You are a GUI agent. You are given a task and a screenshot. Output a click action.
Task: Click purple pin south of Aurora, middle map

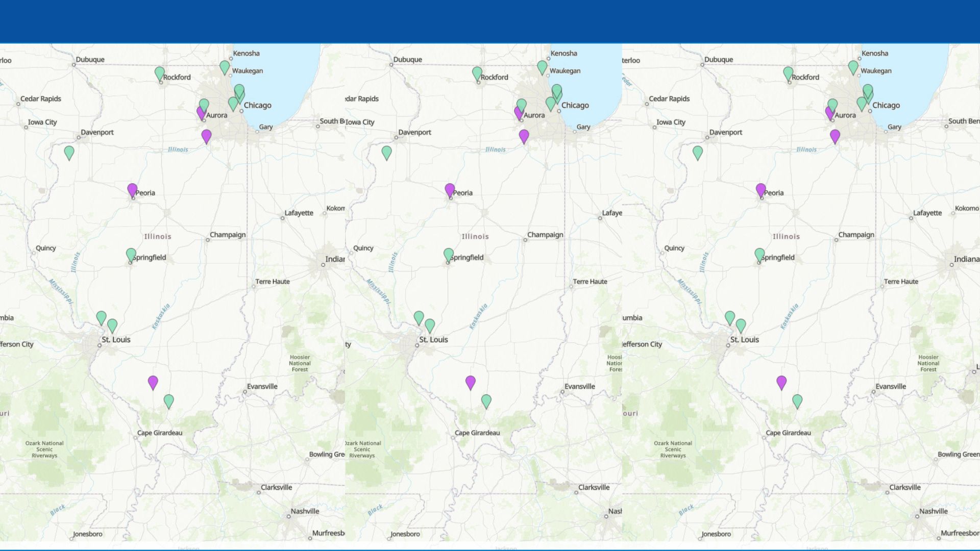pyautogui.click(x=524, y=136)
